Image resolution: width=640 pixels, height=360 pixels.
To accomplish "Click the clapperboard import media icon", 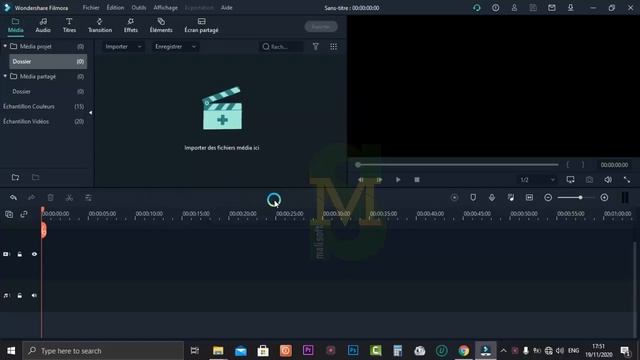I will 222,108.
